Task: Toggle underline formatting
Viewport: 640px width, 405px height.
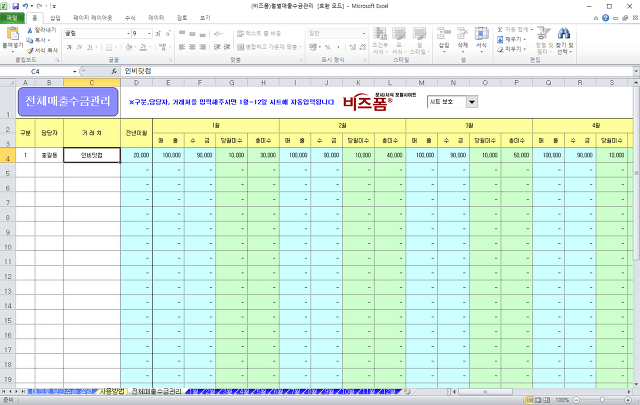Action: (x=89, y=47)
